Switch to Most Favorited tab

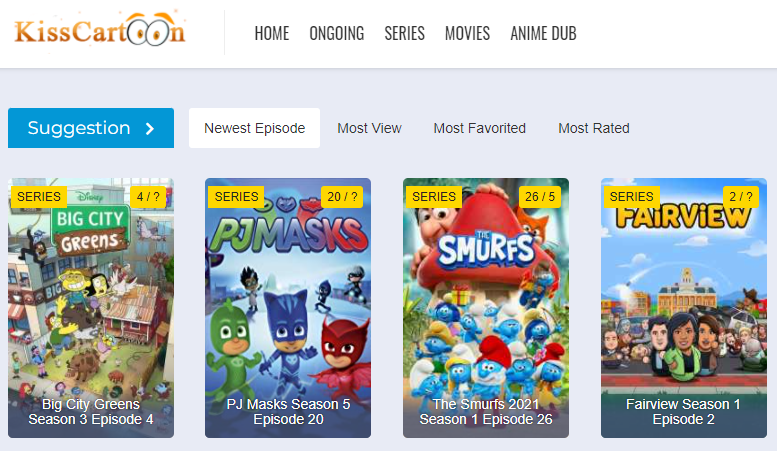(x=479, y=128)
